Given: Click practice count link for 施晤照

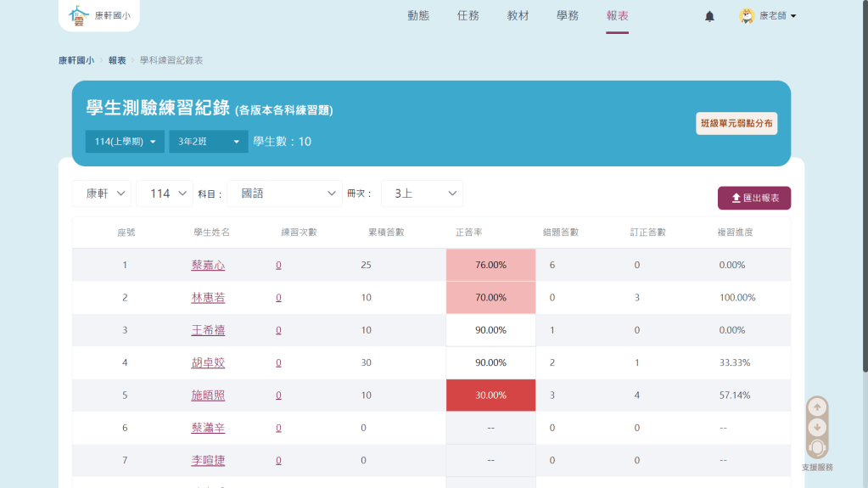Looking at the screenshot, I should click(278, 395).
